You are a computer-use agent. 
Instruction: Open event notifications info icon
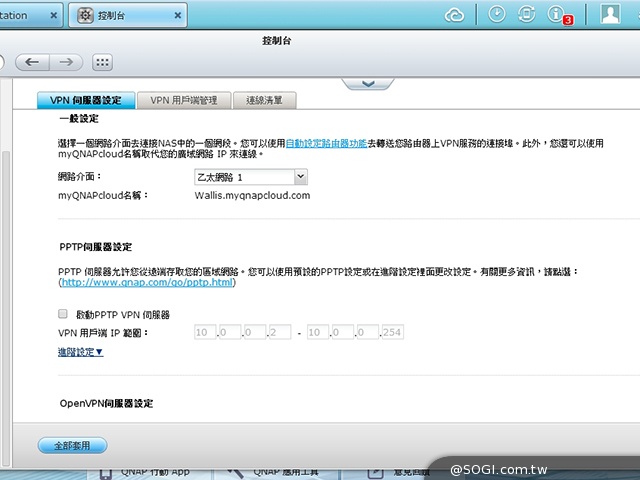pos(556,14)
